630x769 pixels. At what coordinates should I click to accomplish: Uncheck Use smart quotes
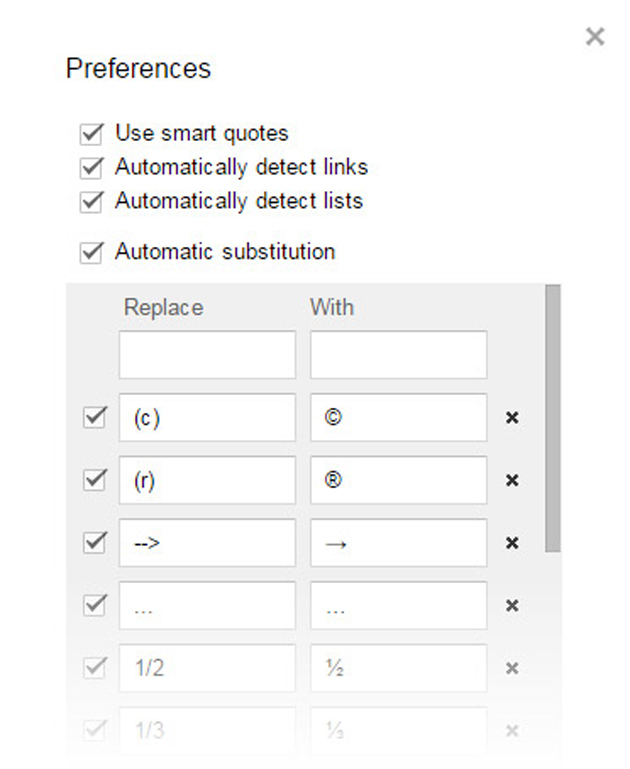[x=91, y=134]
